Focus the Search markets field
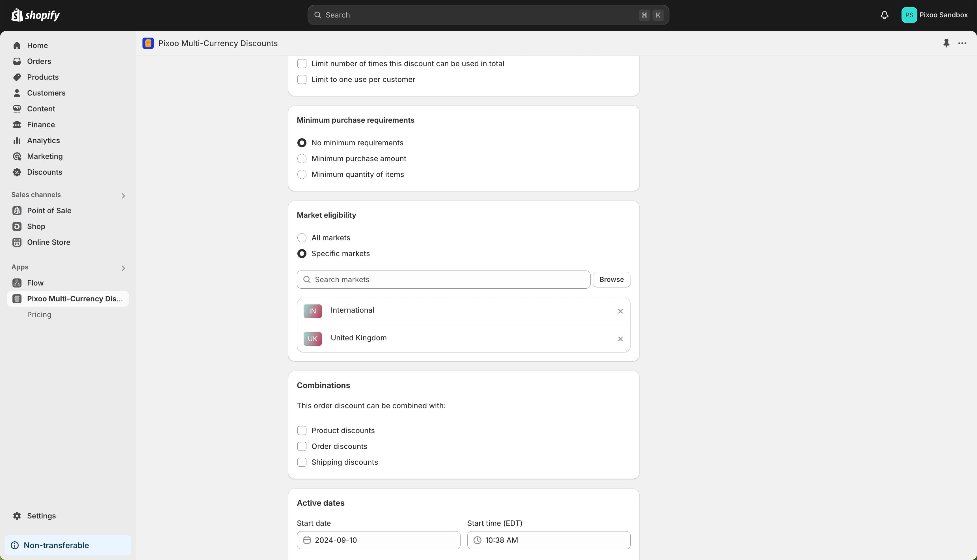Image resolution: width=977 pixels, height=560 pixels. [444, 280]
